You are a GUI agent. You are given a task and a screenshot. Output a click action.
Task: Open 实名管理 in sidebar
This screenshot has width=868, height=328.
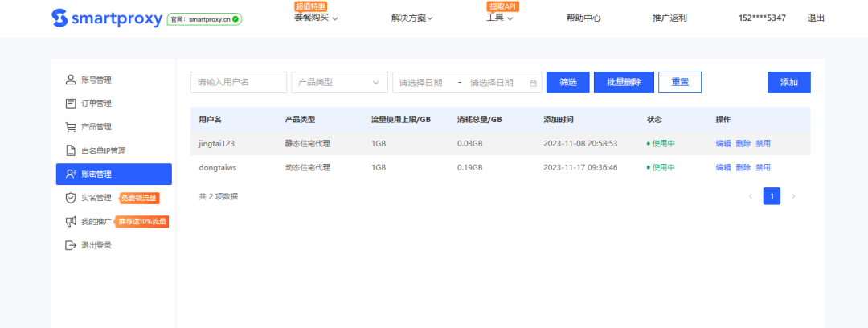pyautogui.click(x=96, y=198)
